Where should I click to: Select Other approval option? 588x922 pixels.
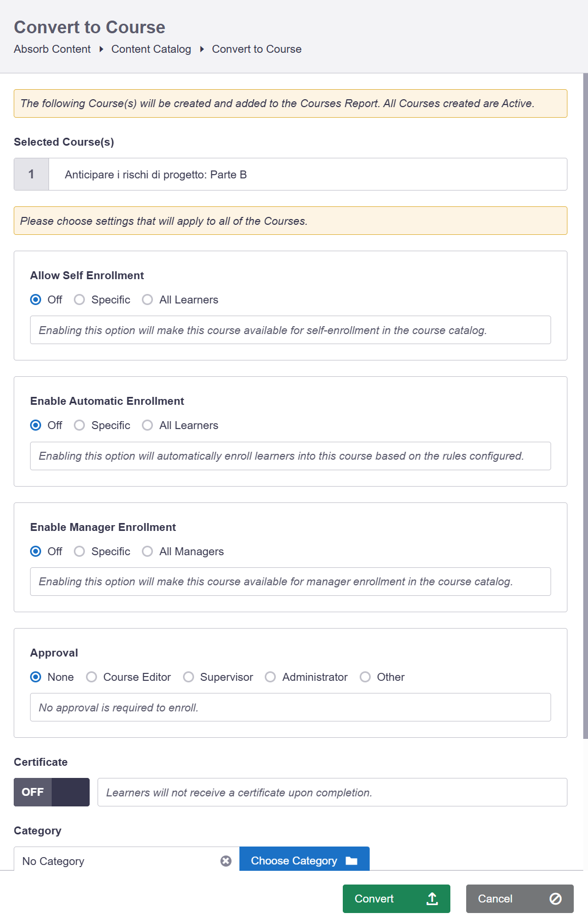[365, 677]
